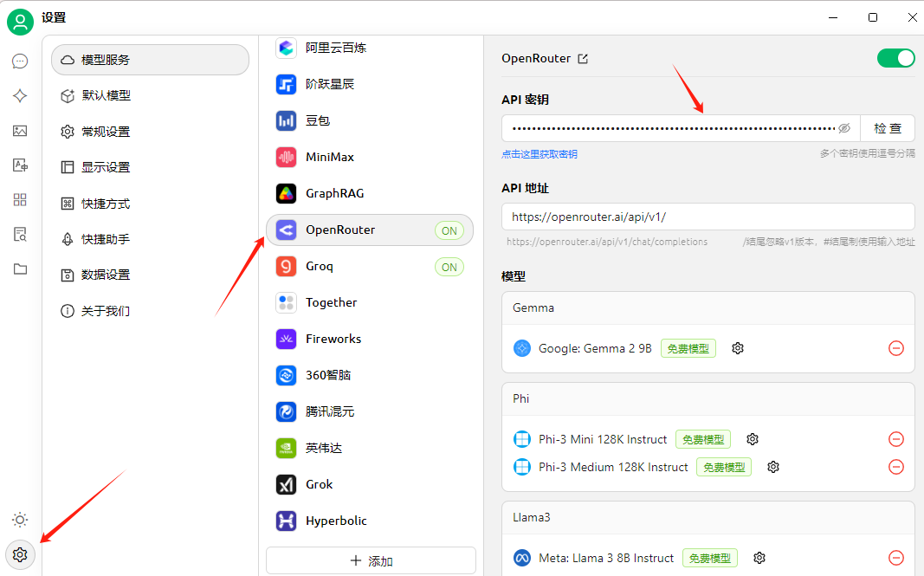Focus the API 地址 URL field
The image size is (924, 576).
tap(708, 217)
